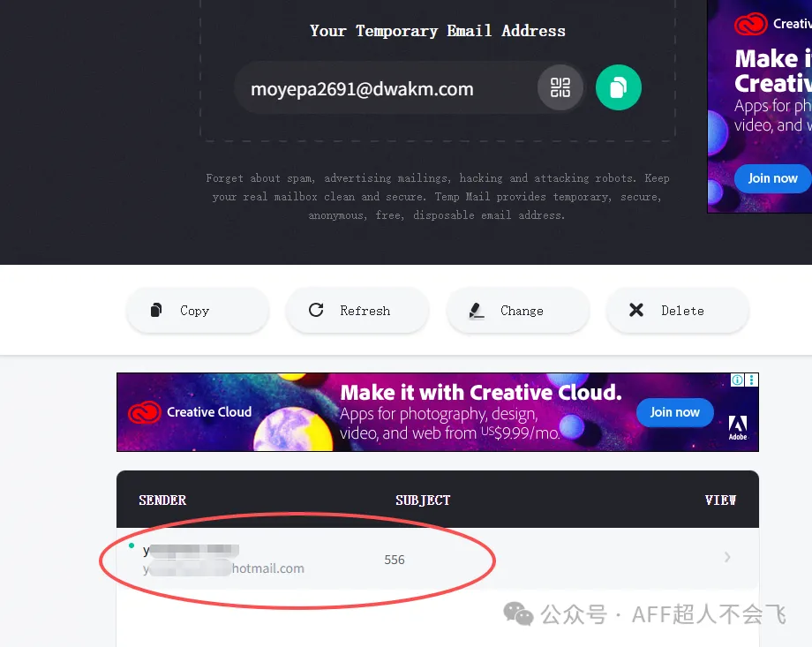This screenshot has height=647, width=812.
Task: Click the QR code icon button
Action: pos(560,87)
